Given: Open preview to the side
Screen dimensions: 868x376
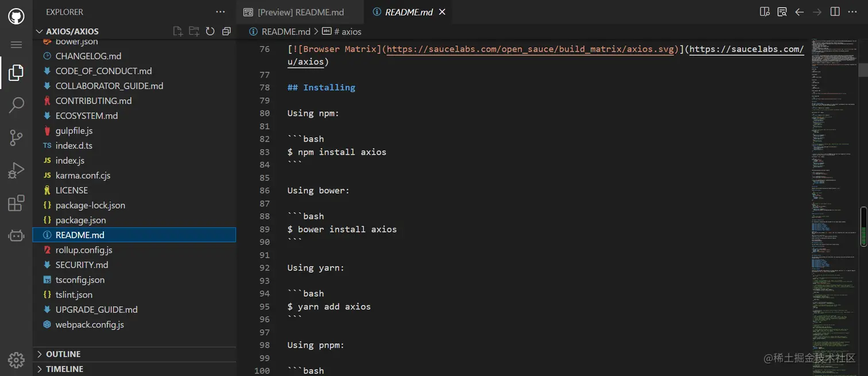Looking at the screenshot, I should (765, 12).
